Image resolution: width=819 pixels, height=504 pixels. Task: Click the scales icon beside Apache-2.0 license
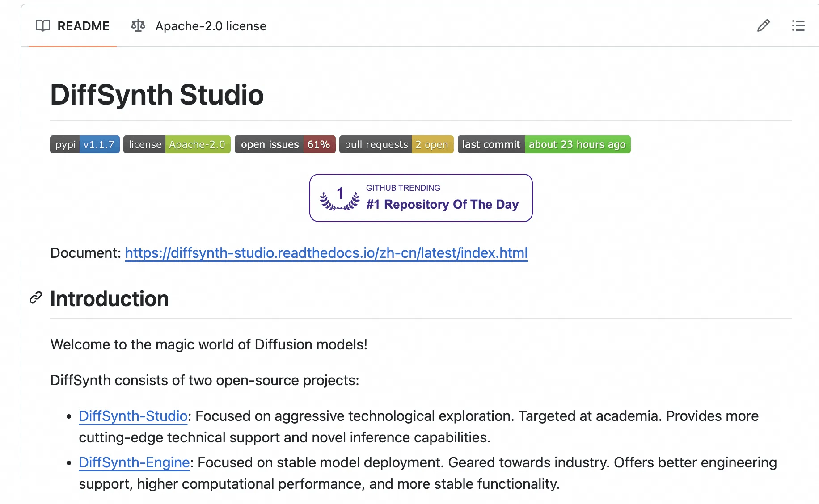click(x=138, y=26)
